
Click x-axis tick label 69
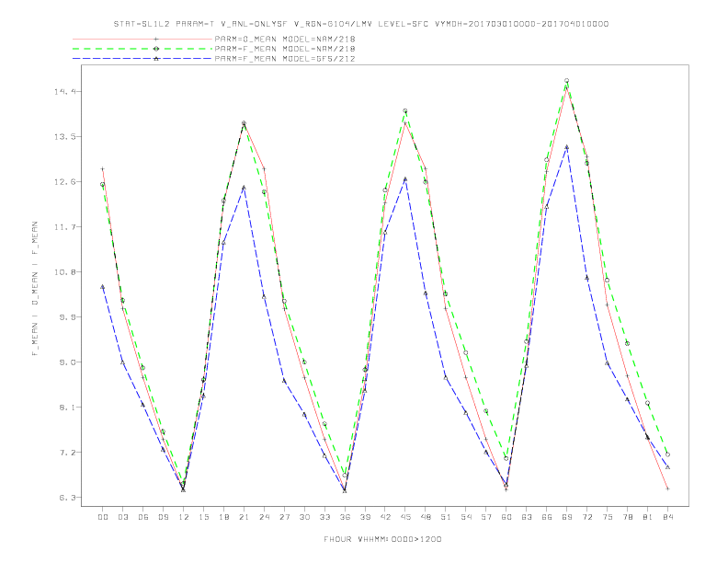click(567, 517)
